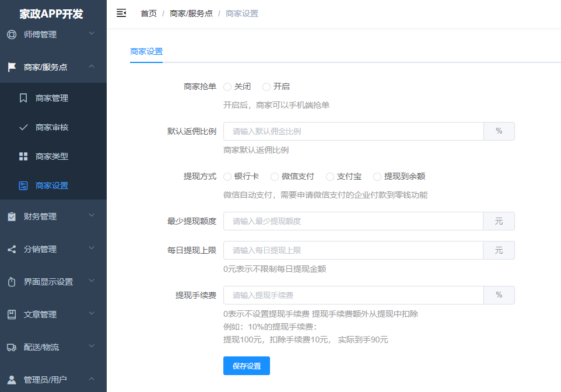This screenshot has height=392, width=561.
Task: Focus 每日提现上限 input field
Action: pyautogui.click(x=353, y=250)
